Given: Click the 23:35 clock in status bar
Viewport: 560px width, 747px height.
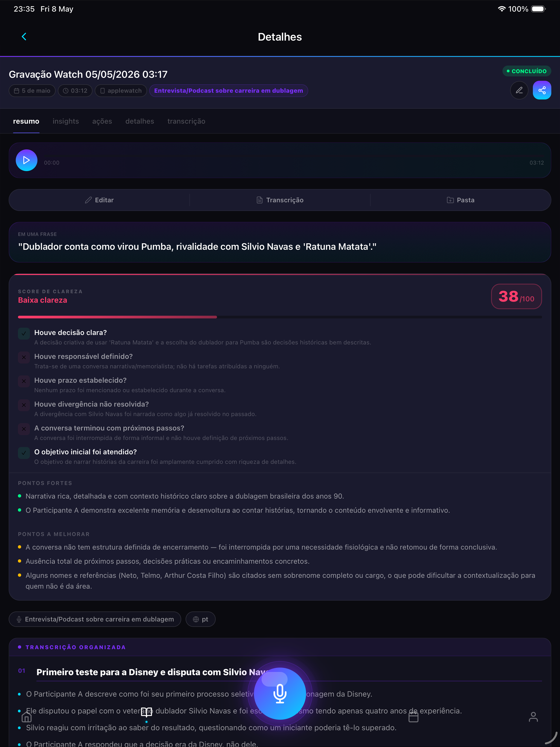Looking at the screenshot, I should [x=24, y=9].
